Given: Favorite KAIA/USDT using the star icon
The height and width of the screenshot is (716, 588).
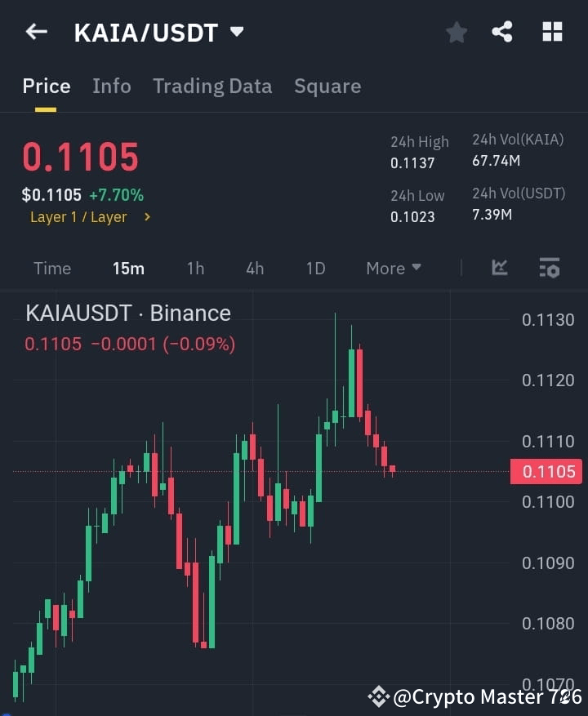Looking at the screenshot, I should coord(456,31).
